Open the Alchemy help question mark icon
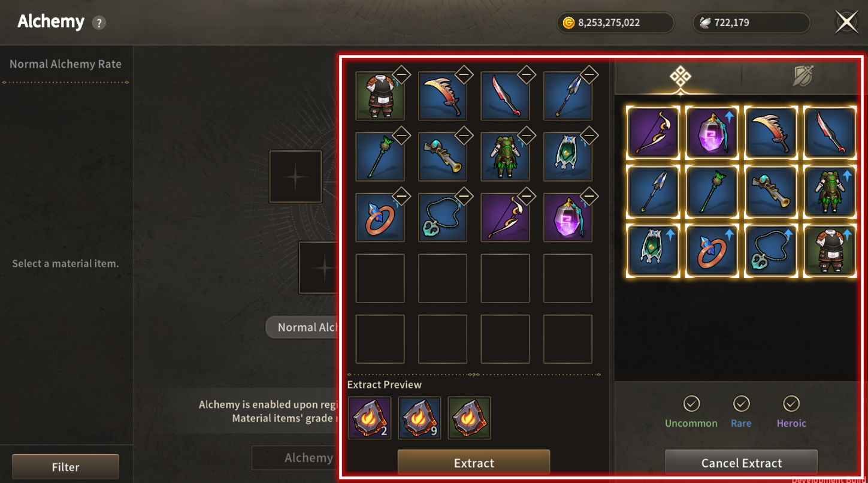The height and width of the screenshot is (483, 868). pos(99,23)
